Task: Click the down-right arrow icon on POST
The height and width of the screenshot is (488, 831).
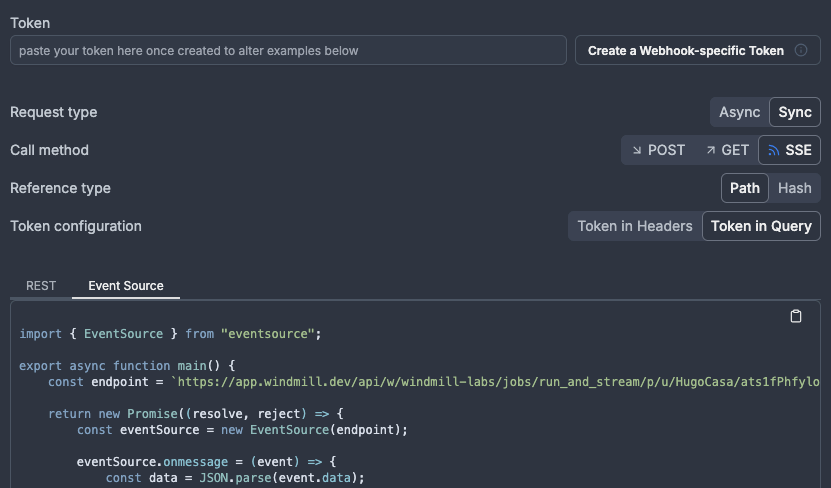Action: pyautogui.click(x=637, y=150)
